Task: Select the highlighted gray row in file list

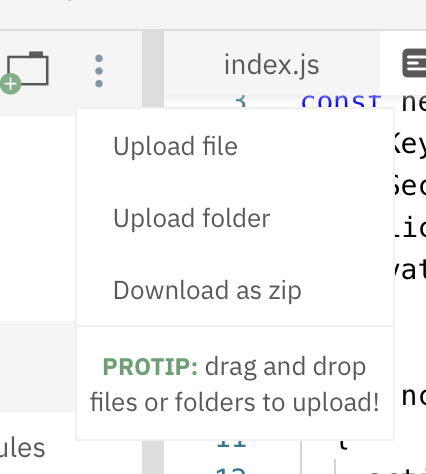Action: click(38, 367)
